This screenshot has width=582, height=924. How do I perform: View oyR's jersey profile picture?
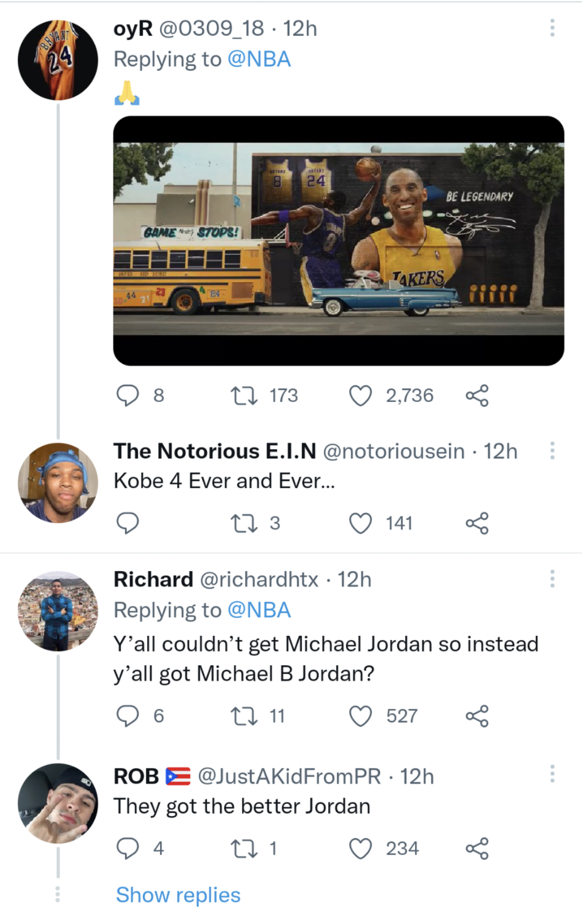tap(58, 60)
